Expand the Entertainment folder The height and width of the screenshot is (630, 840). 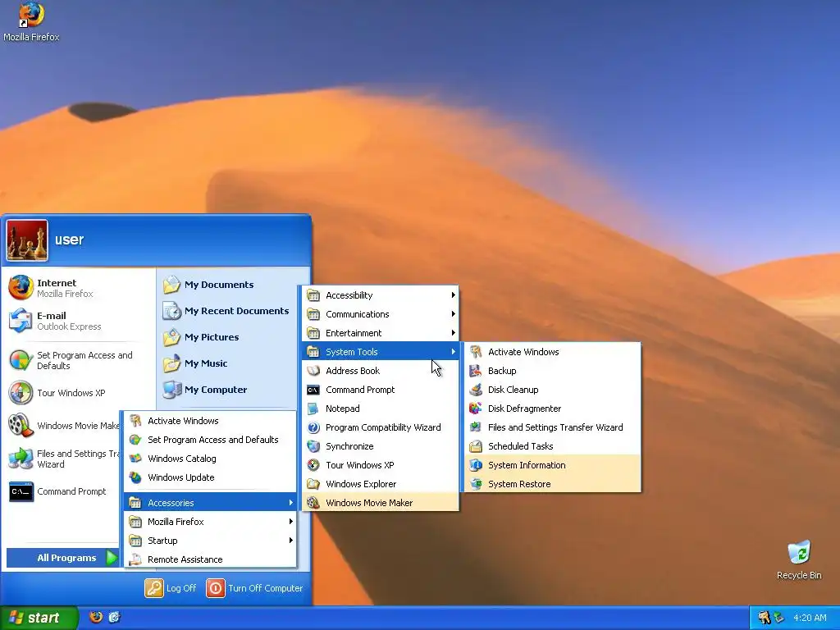[381, 333]
